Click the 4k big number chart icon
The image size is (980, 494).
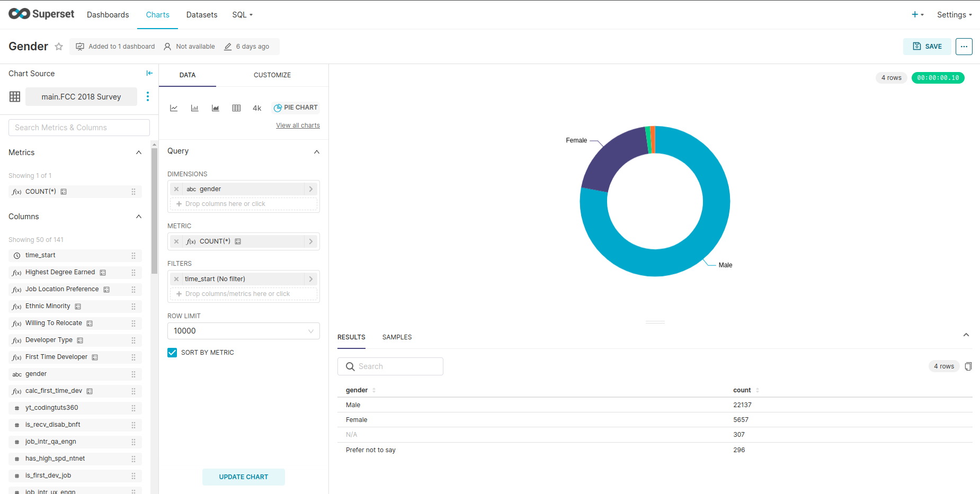coord(256,107)
